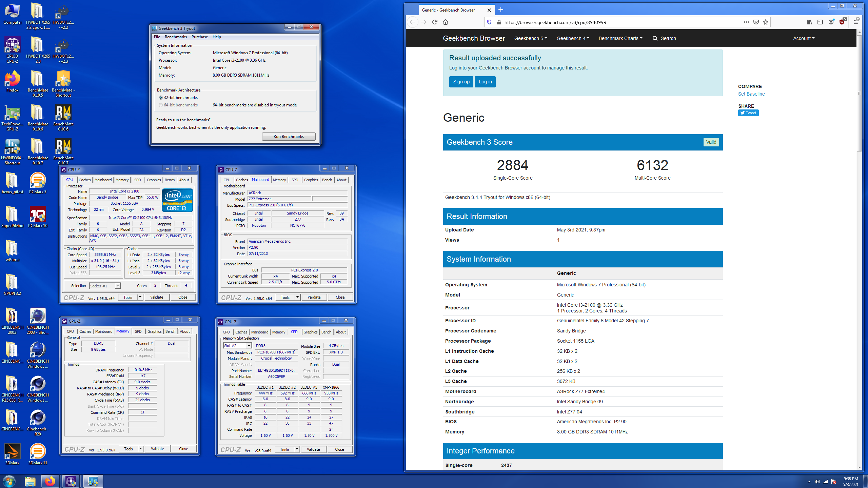The width and height of the screenshot is (868, 488).
Task: Launch CPUID CPU-Z desktop shortcut
Action: [x=13, y=50]
